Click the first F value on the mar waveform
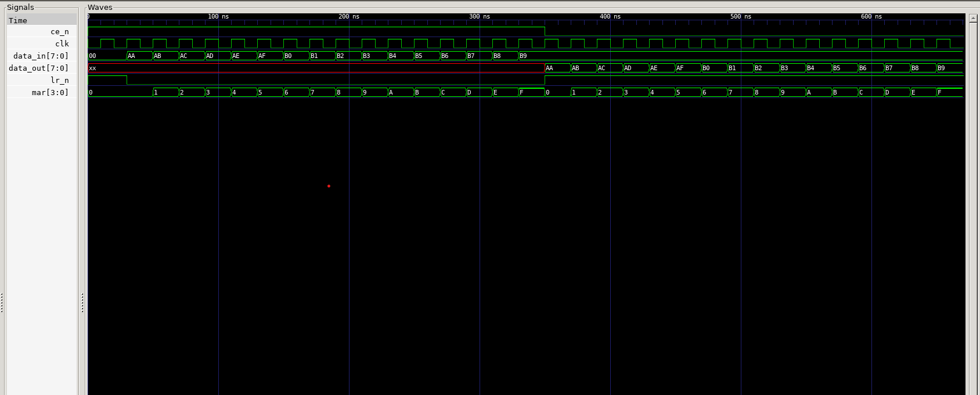This screenshot has height=395, width=980. click(531, 93)
